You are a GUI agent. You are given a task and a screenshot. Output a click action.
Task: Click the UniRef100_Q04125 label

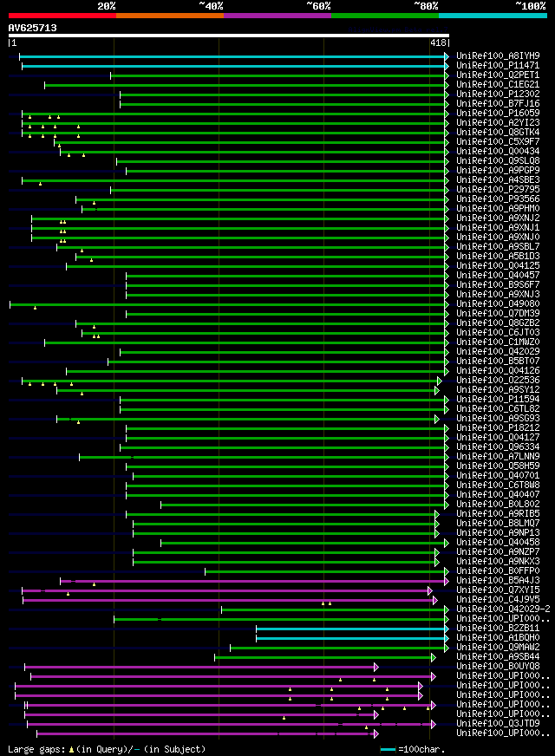tap(498, 265)
